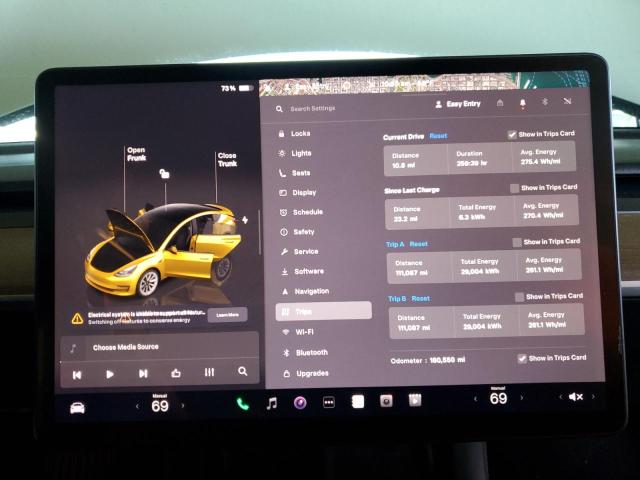Increase driver temperature with right arrow
This screenshot has height=480, width=640.
tap(183, 406)
